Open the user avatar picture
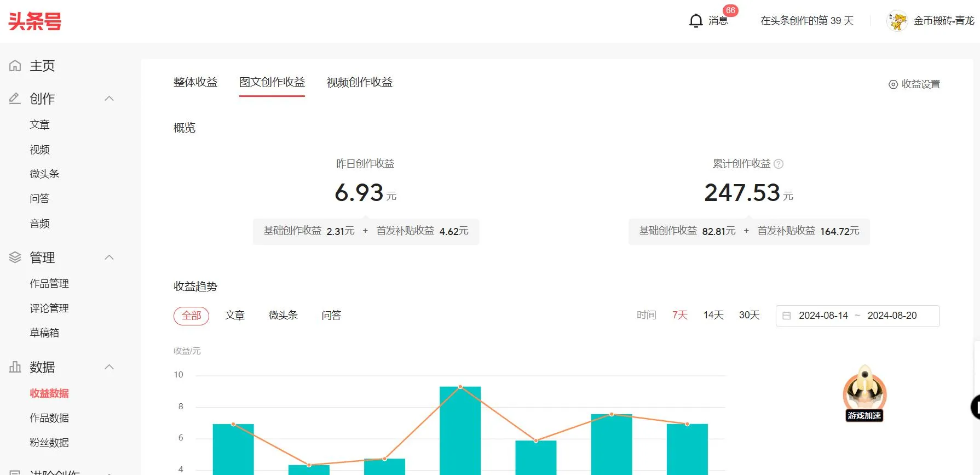 pos(897,21)
